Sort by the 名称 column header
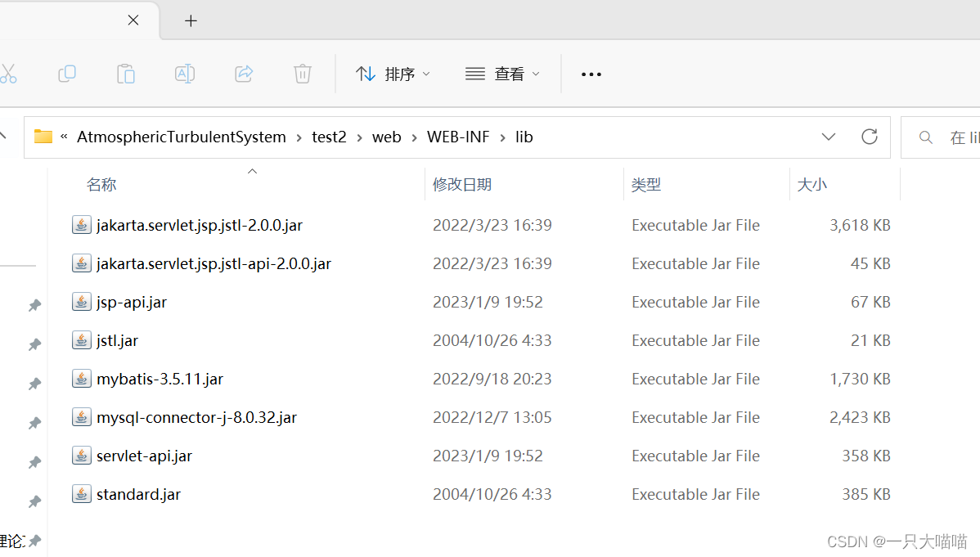The height and width of the screenshot is (557, 980). (x=101, y=184)
